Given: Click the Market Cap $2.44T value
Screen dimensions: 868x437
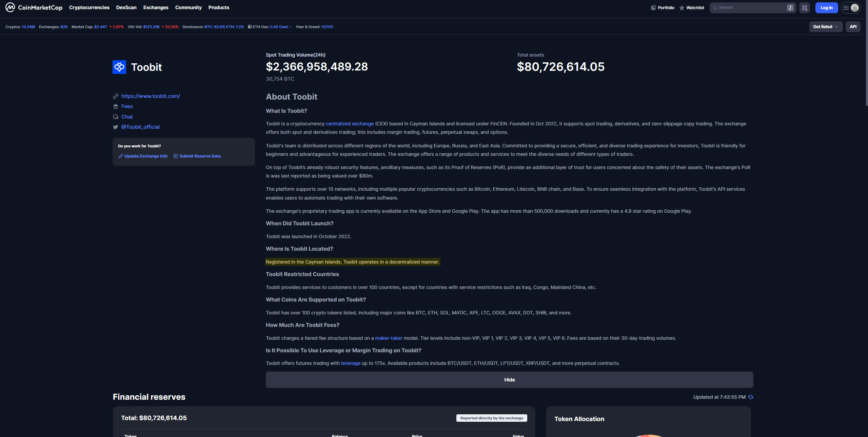Looking at the screenshot, I should (101, 27).
